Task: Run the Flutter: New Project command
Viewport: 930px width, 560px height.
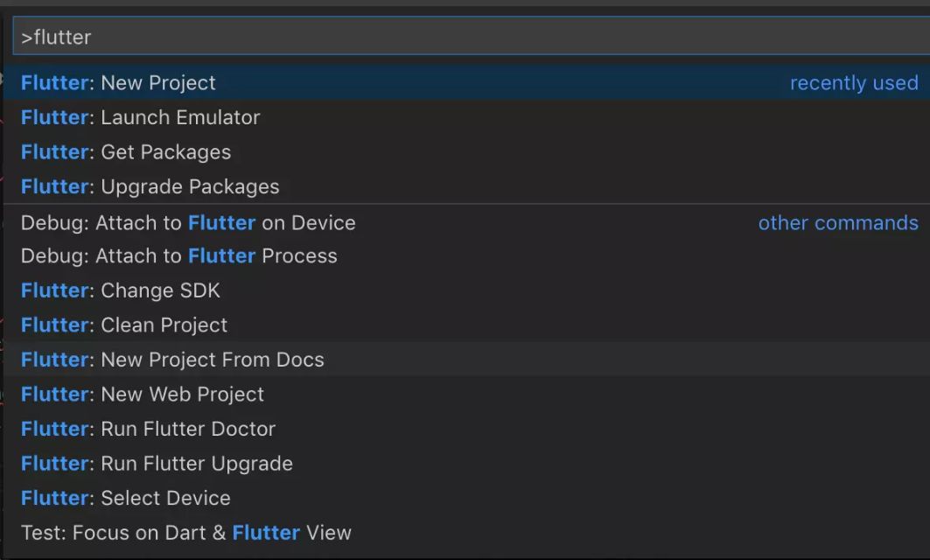Action: [x=118, y=83]
